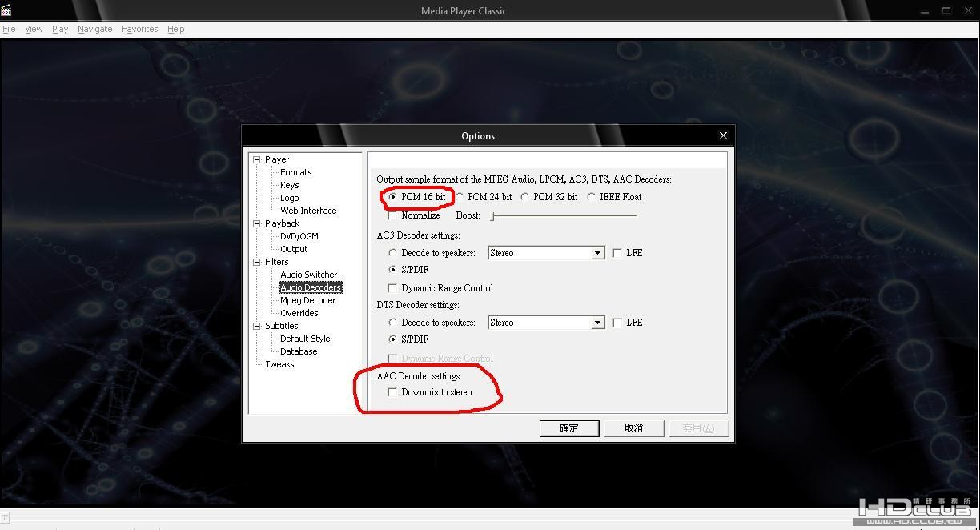Image resolution: width=980 pixels, height=530 pixels.
Task: Collapse the Playback tree node
Action: click(257, 223)
